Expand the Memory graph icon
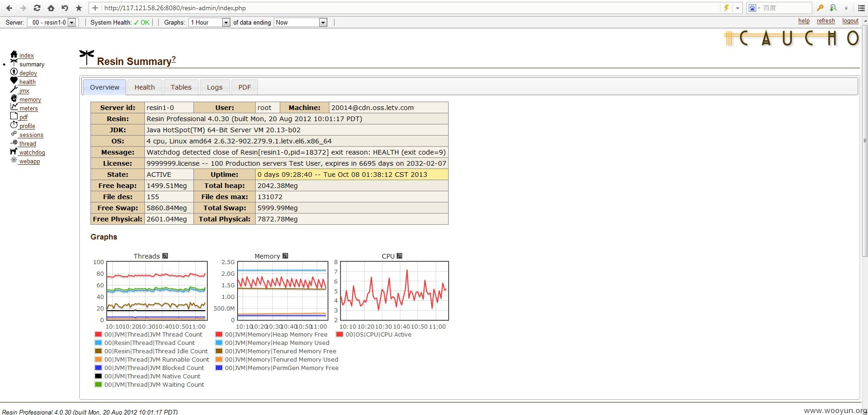868x415 pixels. [x=285, y=256]
